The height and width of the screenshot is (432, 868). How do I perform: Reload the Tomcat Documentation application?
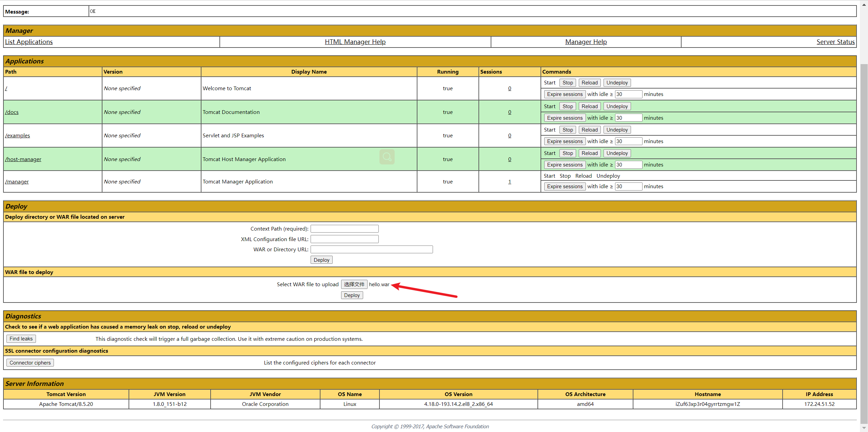[x=590, y=106]
